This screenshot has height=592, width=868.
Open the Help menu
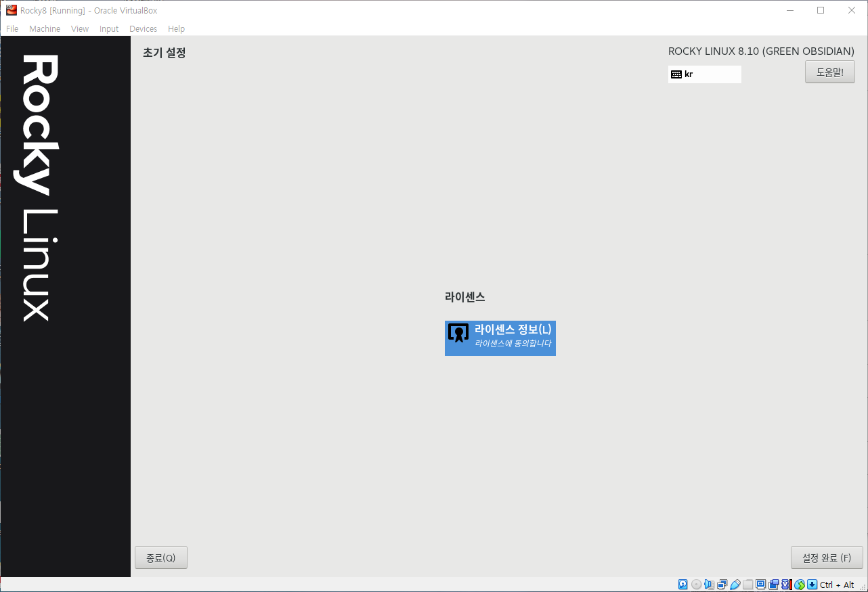[176, 29]
